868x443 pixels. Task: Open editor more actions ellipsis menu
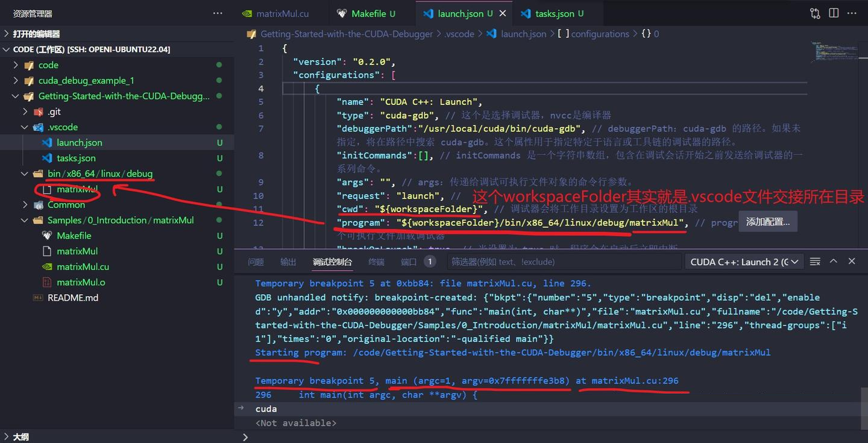coord(852,13)
